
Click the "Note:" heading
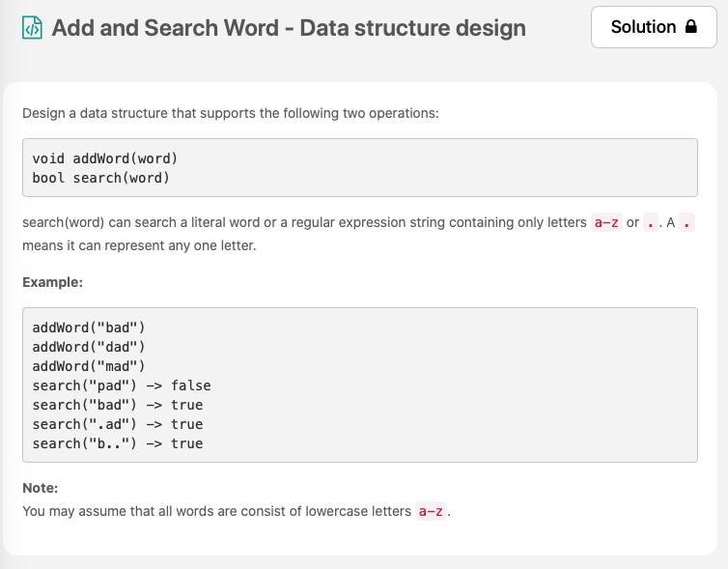pyautogui.click(x=41, y=488)
